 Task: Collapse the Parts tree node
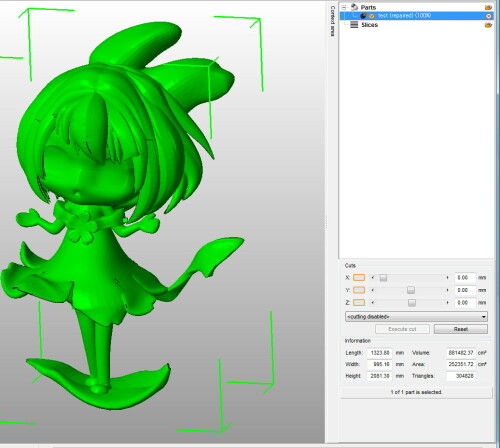[x=344, y=7]
